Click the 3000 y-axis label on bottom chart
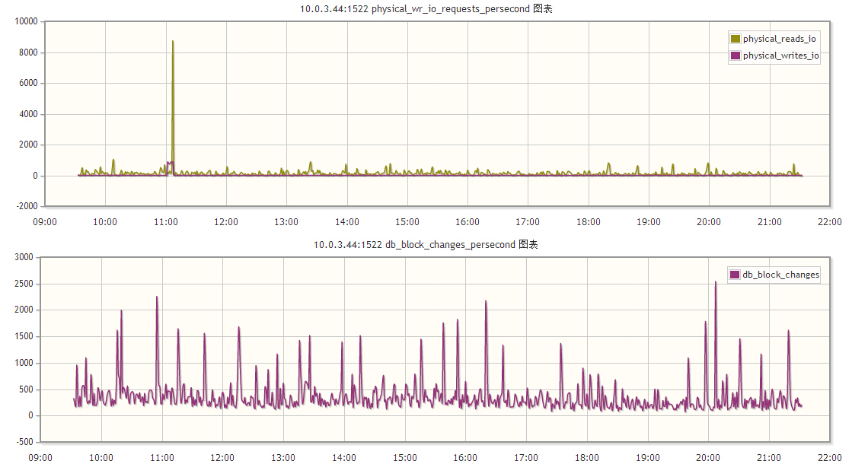The height and width of the screenshot is (464, 868). click(x=24, y=257)
